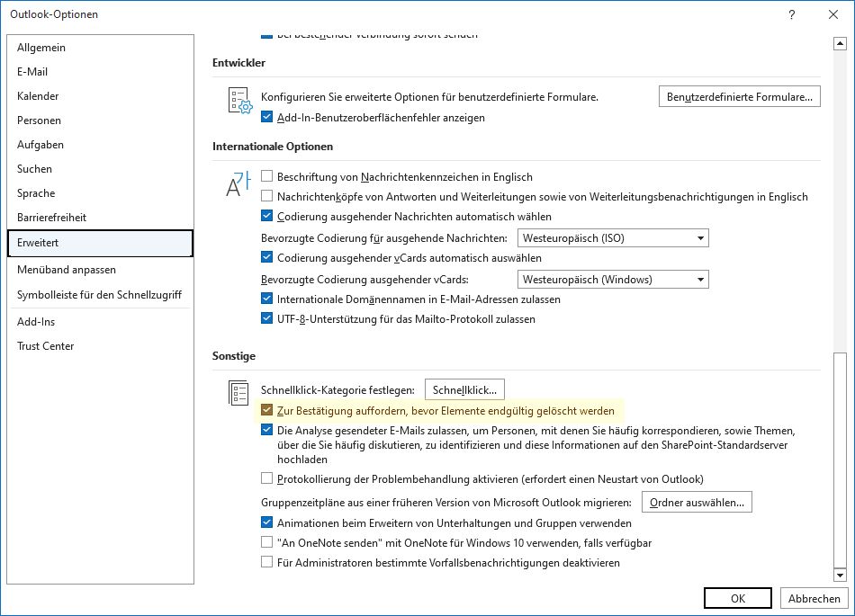Viewport: 855px width, 616px height.
Task: Close the Outlook-Optionen dialog
Action: (833, 14)
